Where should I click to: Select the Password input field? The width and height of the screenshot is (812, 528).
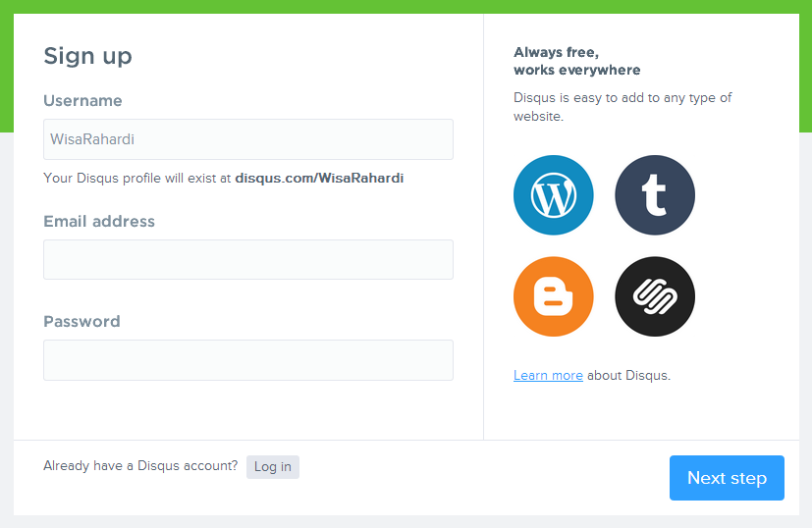[248, 360]
